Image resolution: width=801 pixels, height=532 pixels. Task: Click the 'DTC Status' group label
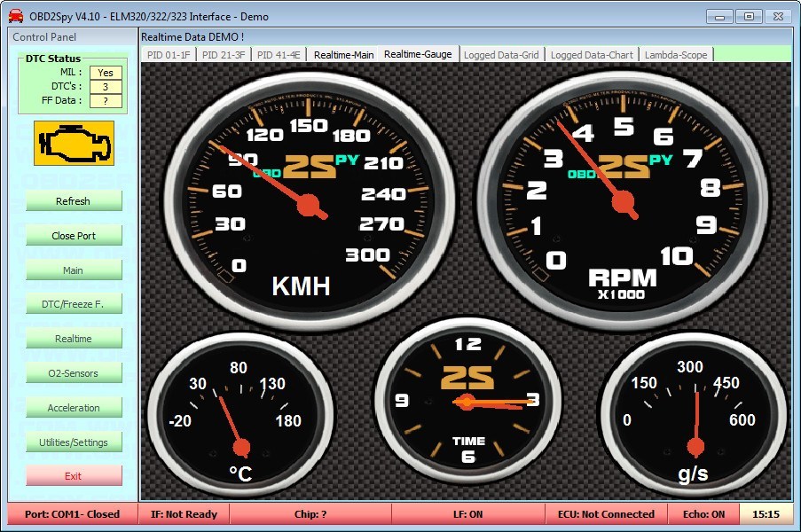53,59
